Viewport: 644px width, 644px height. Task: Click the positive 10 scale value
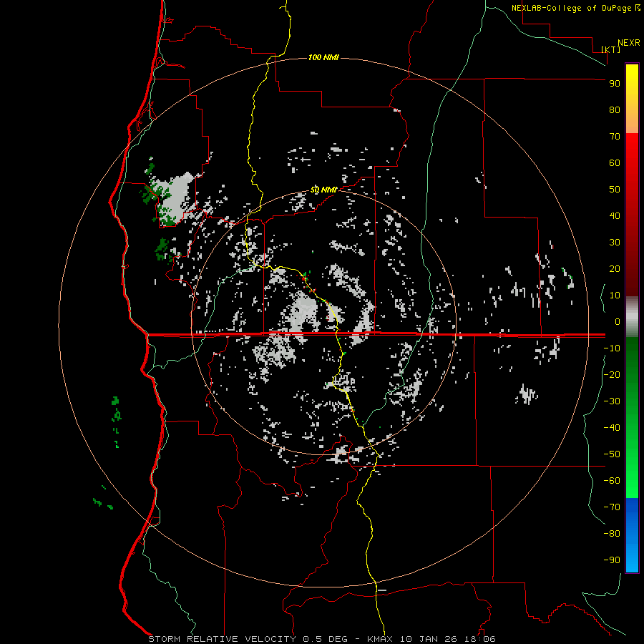click(x=615, y=296)
